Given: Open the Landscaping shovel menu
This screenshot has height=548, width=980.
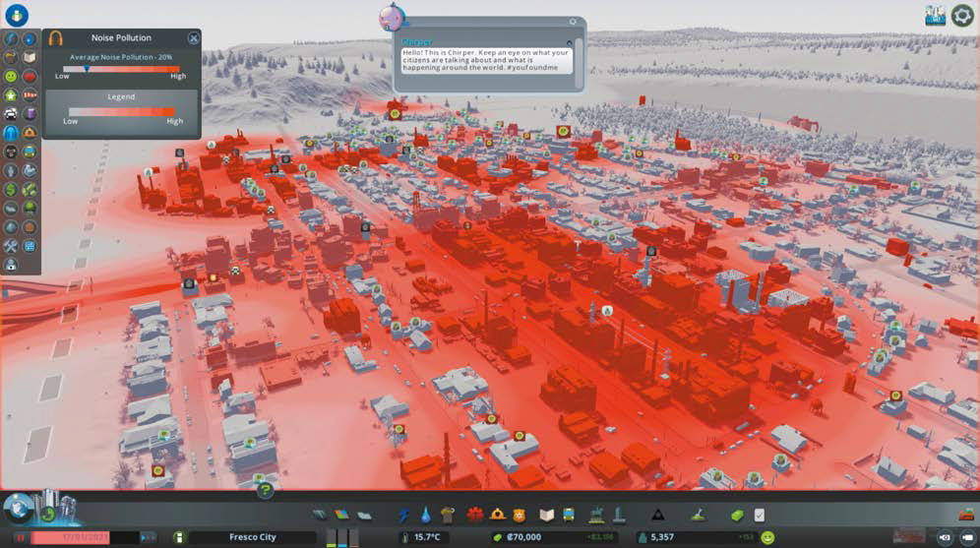Looking at the screenshot, I should 699,516.
